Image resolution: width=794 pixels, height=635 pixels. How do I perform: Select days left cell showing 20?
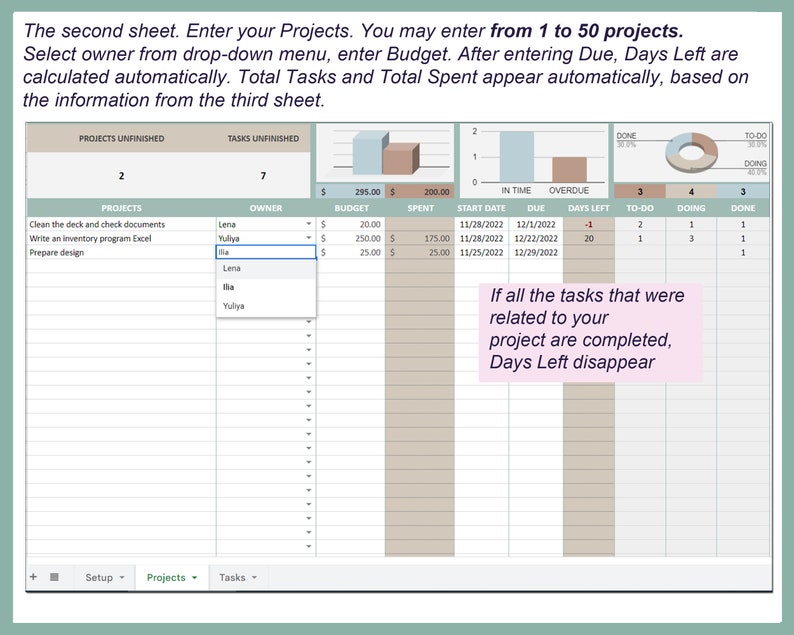point(589,238)
